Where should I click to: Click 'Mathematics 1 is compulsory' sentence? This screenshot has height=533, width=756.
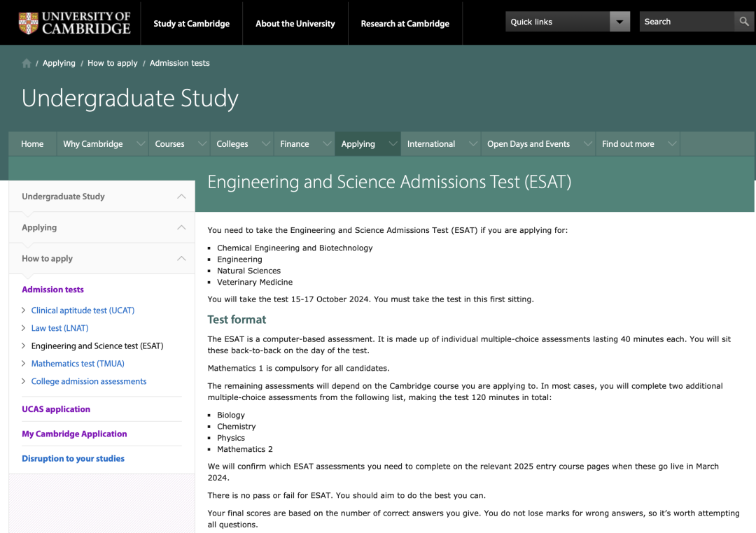298,368
